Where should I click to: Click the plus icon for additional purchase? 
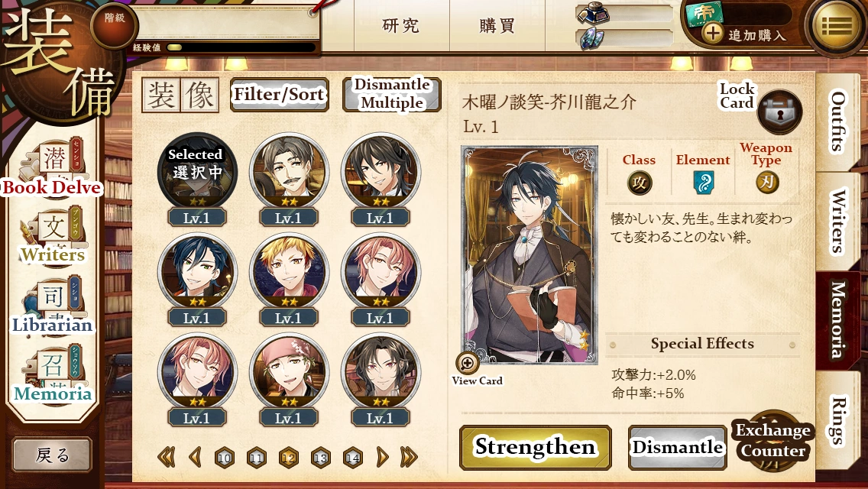tap(712, 34)
